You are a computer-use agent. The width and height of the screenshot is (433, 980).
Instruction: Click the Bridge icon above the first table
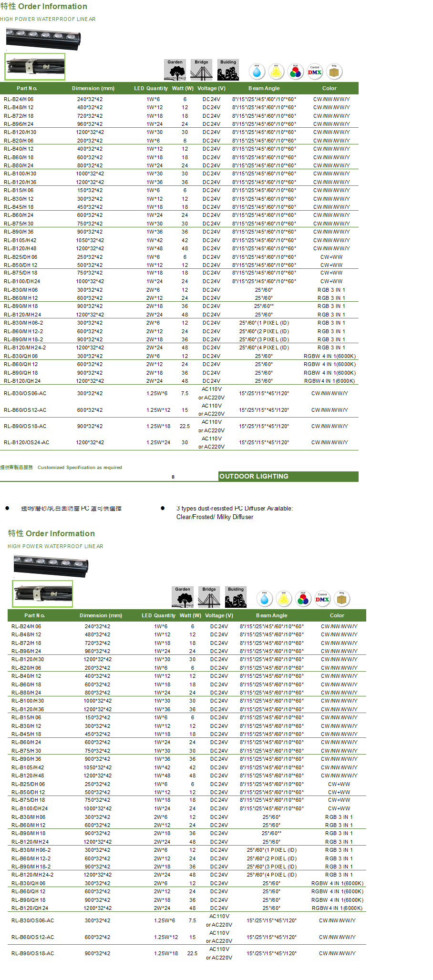point(201,70)
